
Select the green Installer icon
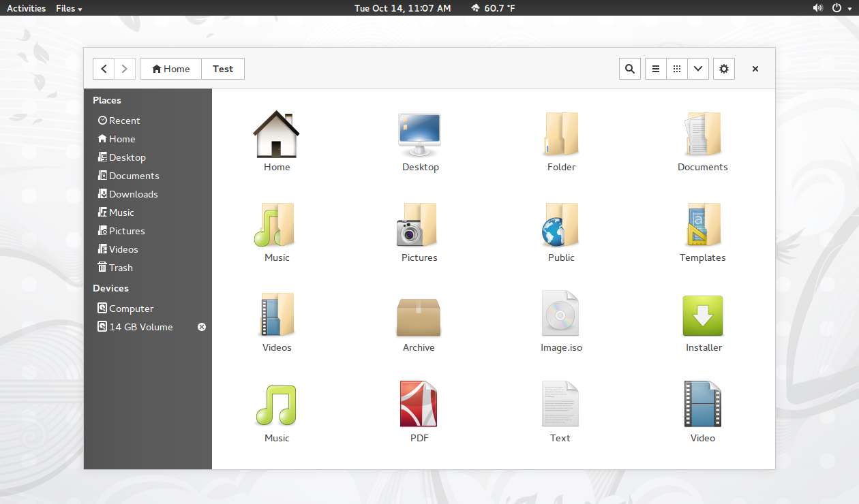coord(703,315)
